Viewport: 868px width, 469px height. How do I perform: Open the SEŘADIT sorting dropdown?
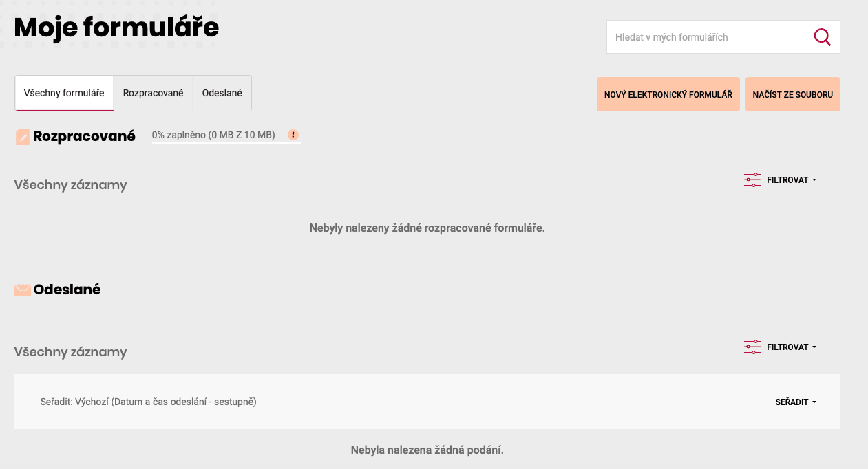[795, 402]
